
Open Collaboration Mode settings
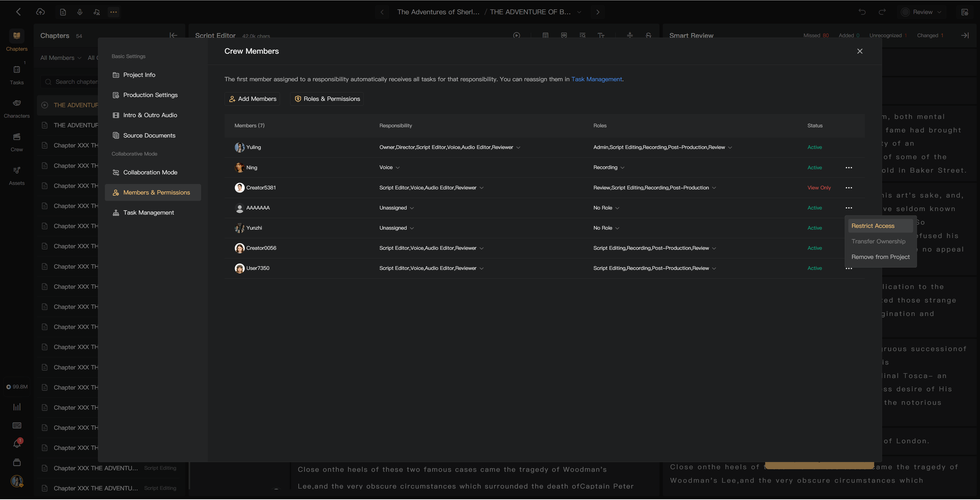(153, 172)
